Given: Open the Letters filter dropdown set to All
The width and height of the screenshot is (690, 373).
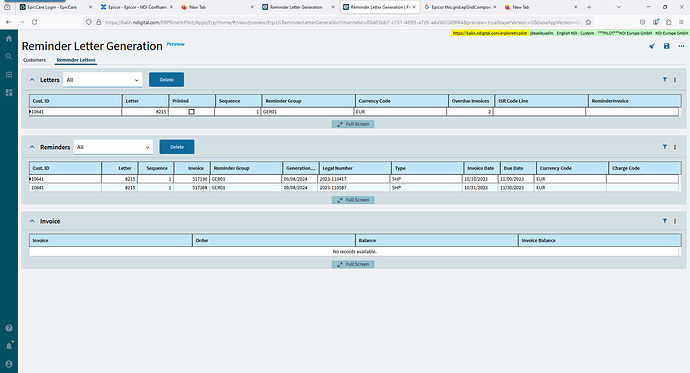Looking at the screenshot, I should [103, 80].
